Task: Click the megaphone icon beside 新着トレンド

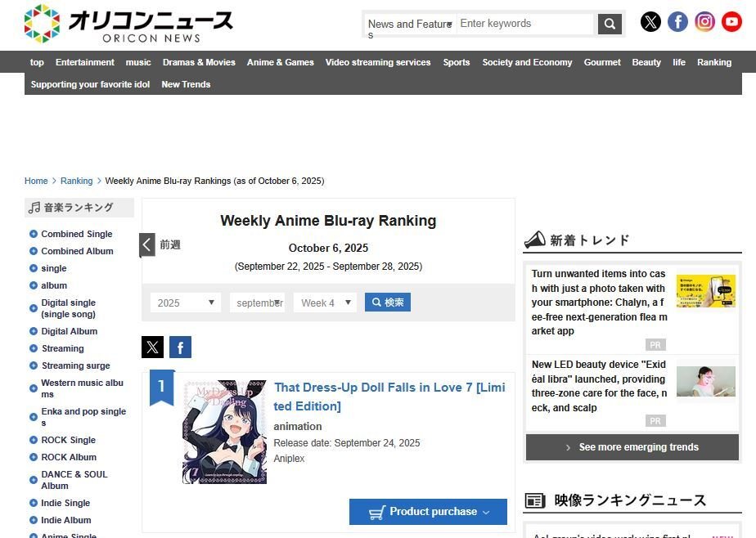Action: [535, 240]
